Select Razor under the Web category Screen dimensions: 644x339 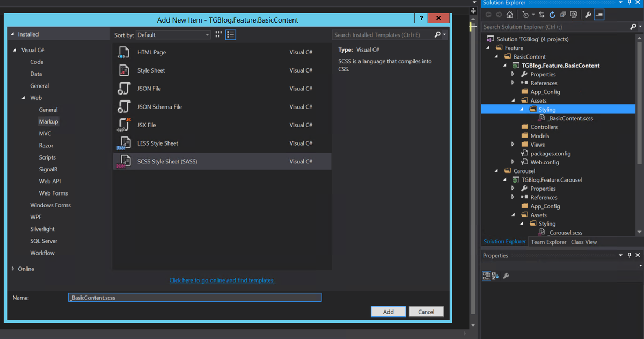click(x=46, y=146)
